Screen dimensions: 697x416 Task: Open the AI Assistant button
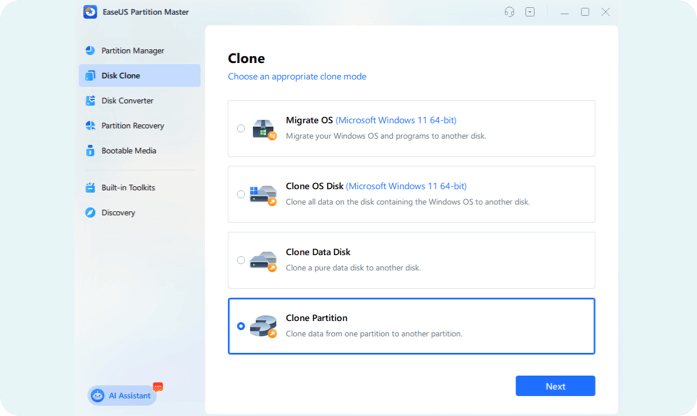click(x=122, y=395)
